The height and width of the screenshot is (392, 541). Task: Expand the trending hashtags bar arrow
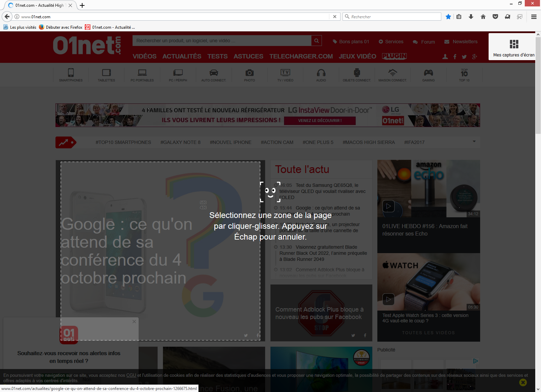pyautogui.click(x=474, y=142)
